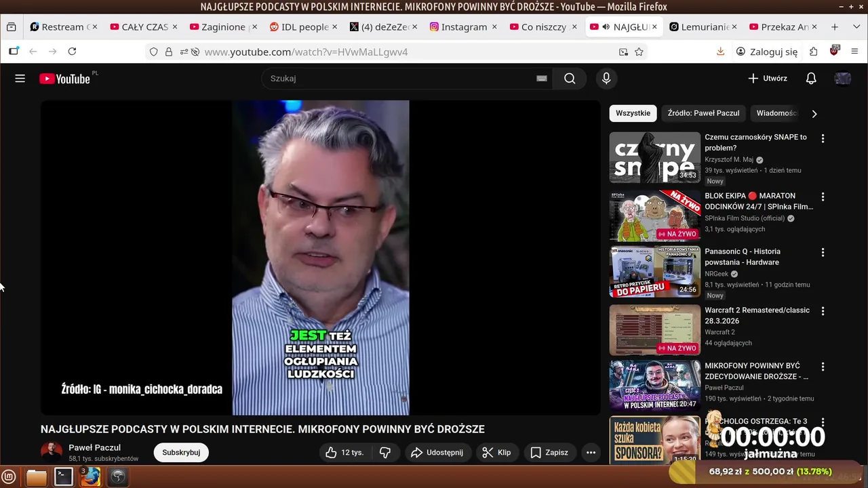
Task: Click the Szukaj search field
Action: click(x=400, y=79)
